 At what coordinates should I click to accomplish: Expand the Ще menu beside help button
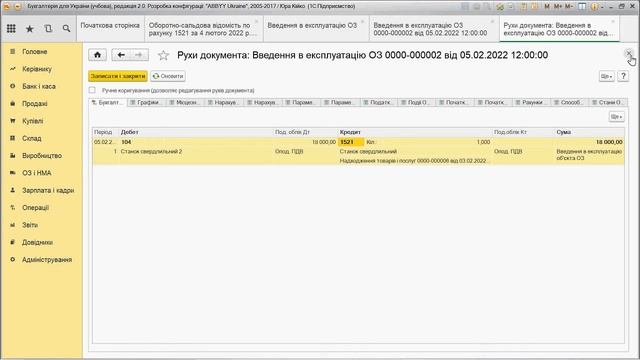607,76
